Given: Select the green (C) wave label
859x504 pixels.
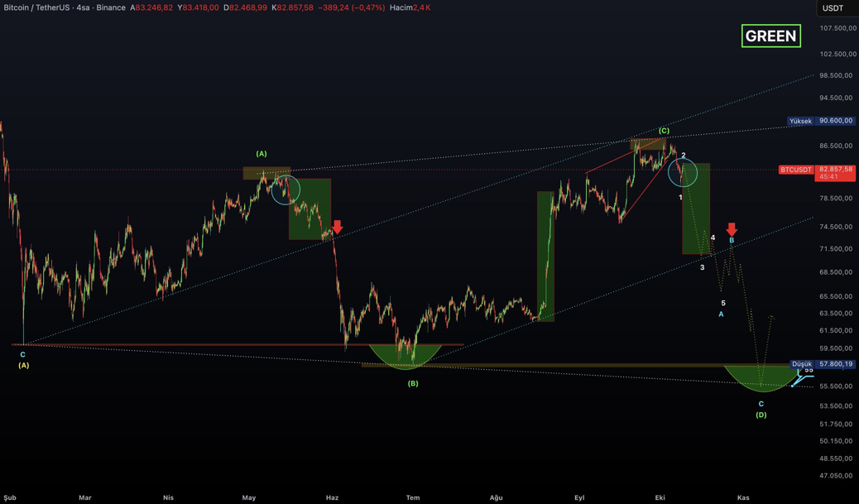Looking at the screenshot, I should pyautogui.click(x=664, y=131).
